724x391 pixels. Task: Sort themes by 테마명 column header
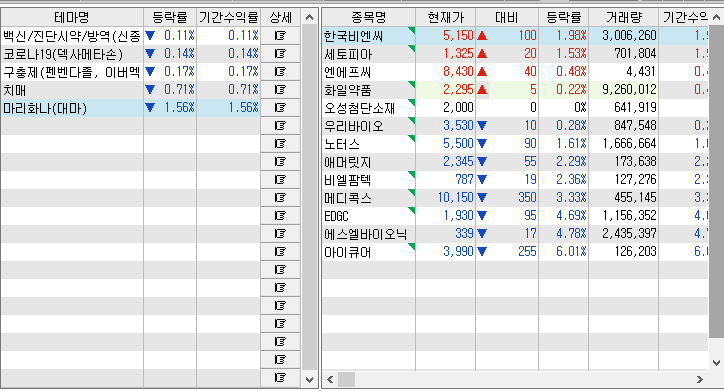point(72,18)
